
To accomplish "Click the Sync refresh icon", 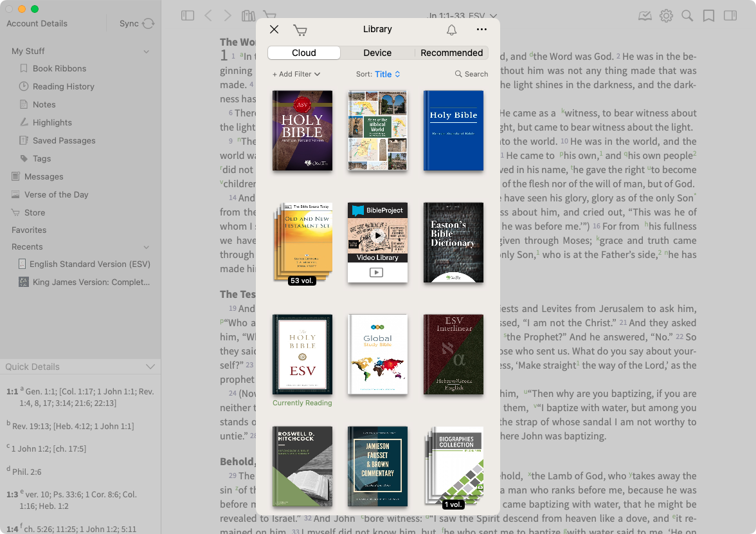I will pyautogui.click(x=148, y=24).
